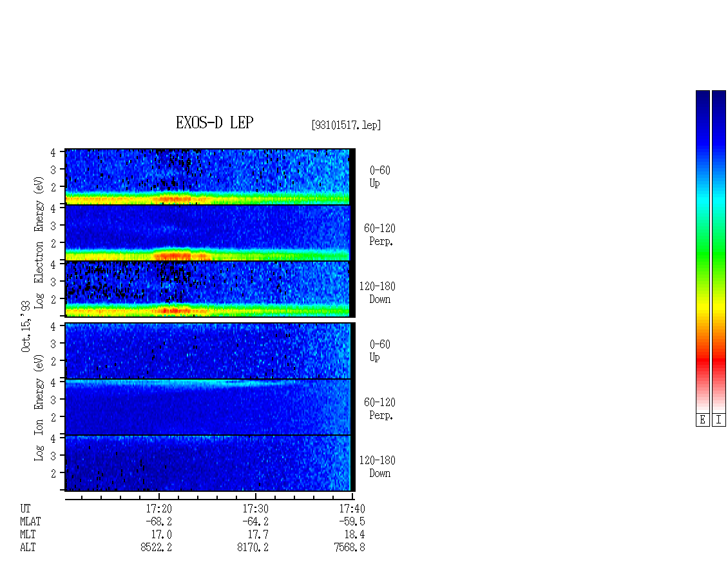Click the MLAT value -68.2
728x564 pixels.
pos(158,521)
